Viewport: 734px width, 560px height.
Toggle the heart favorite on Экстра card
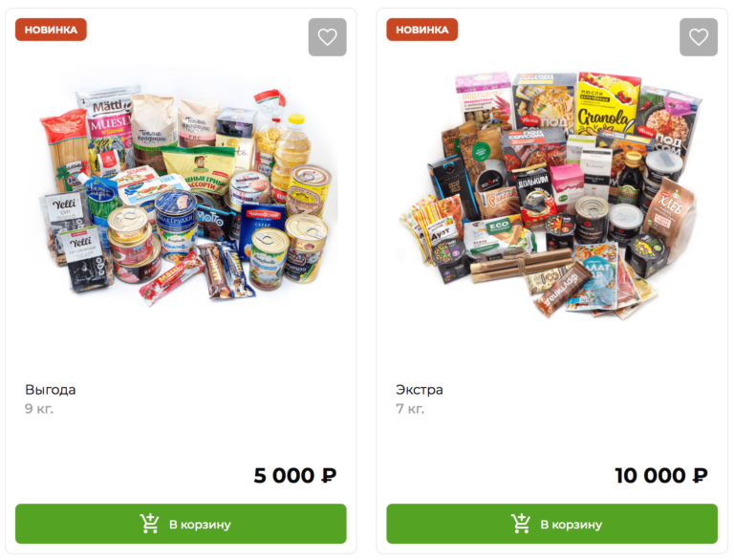tap(699, 37)
